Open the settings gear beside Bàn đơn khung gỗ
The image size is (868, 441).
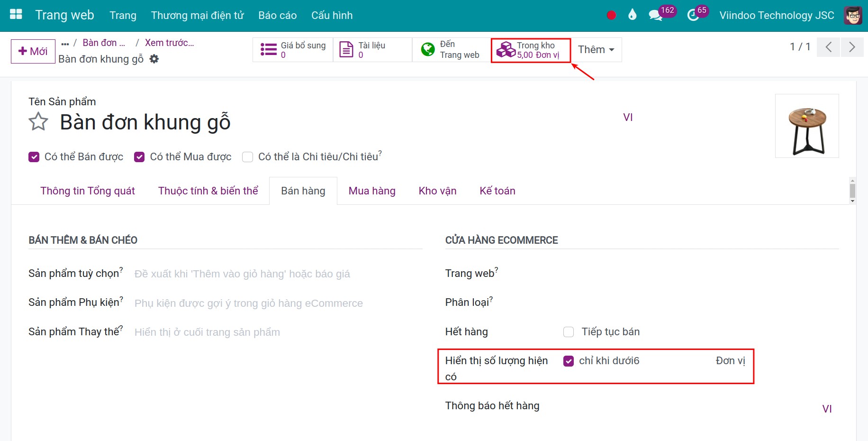tap(154, 59)
